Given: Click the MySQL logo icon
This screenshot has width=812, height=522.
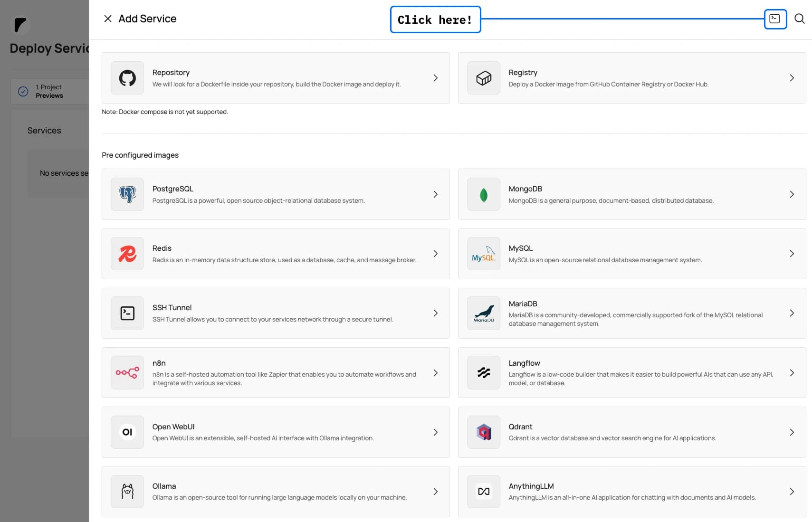Looking at the screenshot, I should [484, 254].
